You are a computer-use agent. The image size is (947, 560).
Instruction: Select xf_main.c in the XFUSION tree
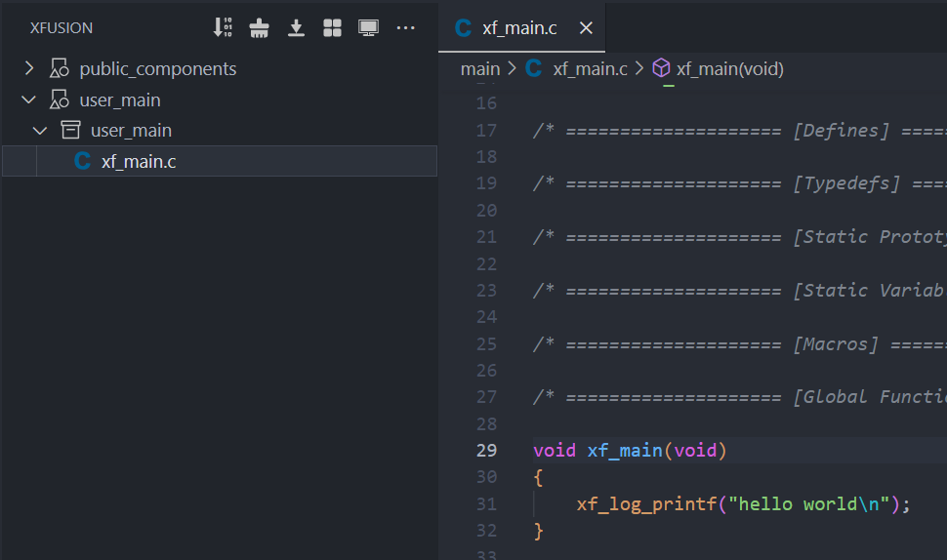click(x=220, y=161)
